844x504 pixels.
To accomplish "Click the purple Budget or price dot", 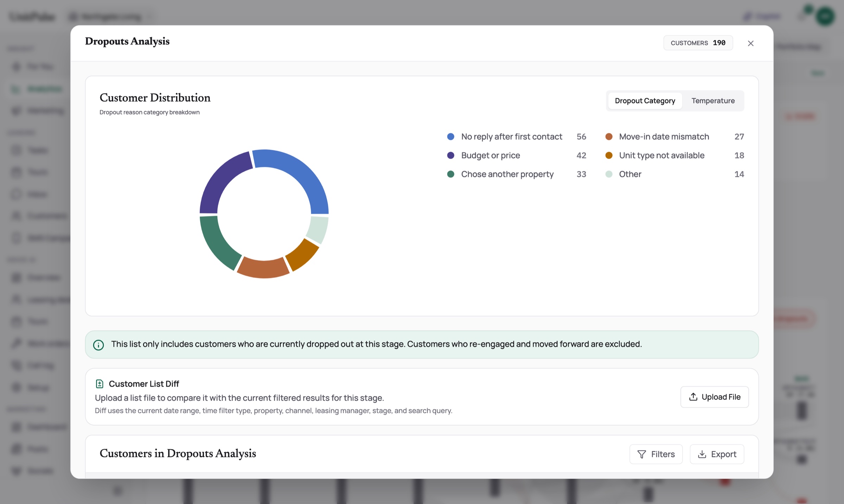I will [x=450, y=155].
